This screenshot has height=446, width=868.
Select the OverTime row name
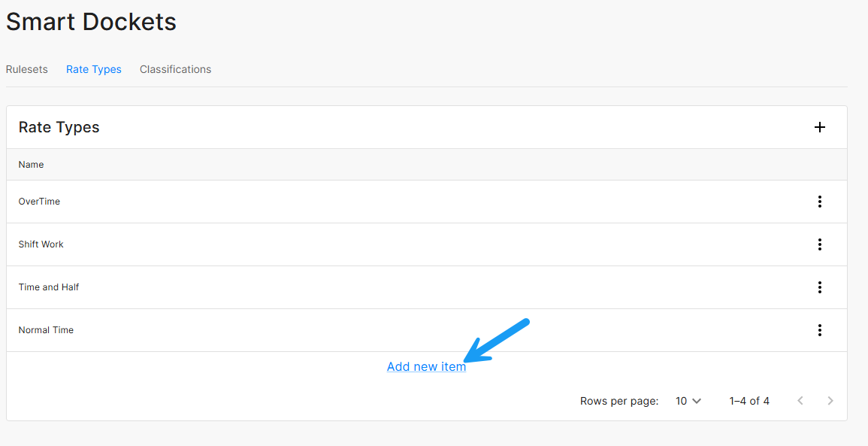click(x=39, y=202)
